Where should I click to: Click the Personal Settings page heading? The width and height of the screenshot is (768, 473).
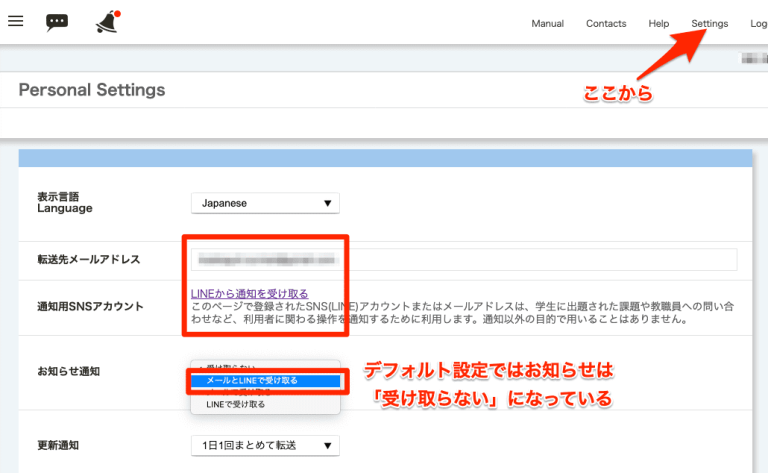tap(92, 90)
